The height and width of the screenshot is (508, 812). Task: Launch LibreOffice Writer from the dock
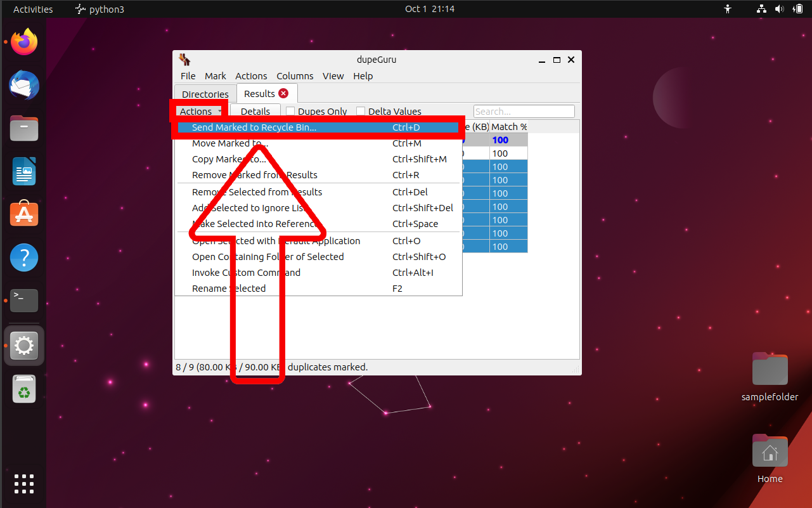(x=23, y=171)
